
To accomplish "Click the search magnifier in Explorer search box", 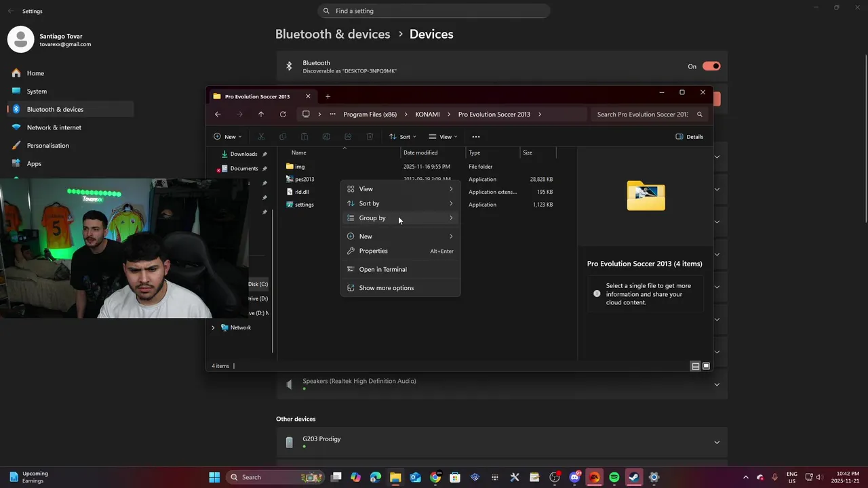I will (700, 115).
